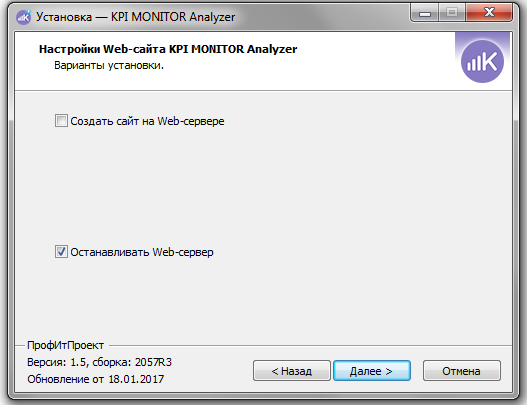Click the KPI MONITOR installer icon in title bar
The height and width of the screenshot is (405, 527).
[24, 17]
